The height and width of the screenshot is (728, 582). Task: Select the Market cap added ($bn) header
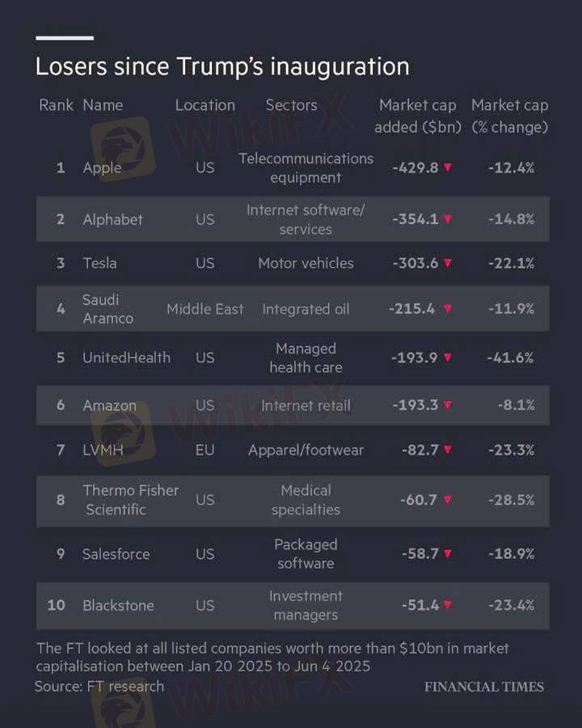(418, 116)
